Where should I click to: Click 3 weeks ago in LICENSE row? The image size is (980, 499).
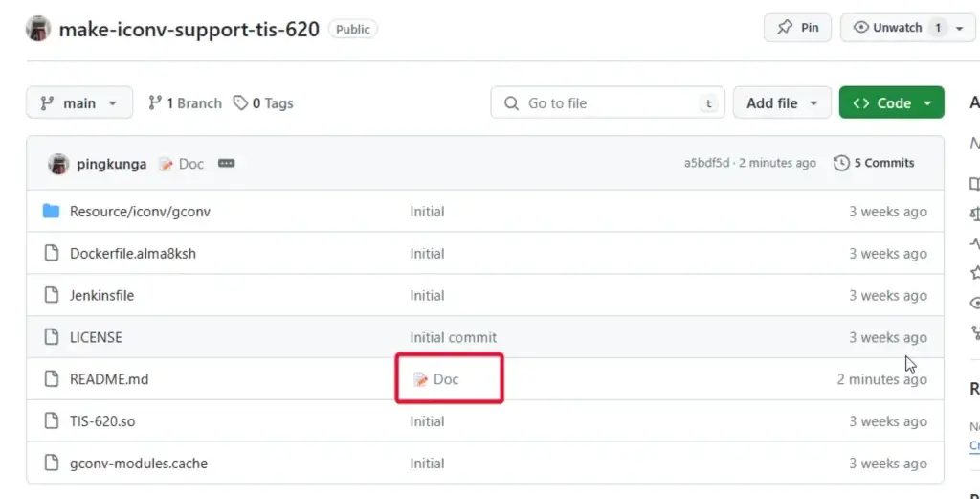887,337
